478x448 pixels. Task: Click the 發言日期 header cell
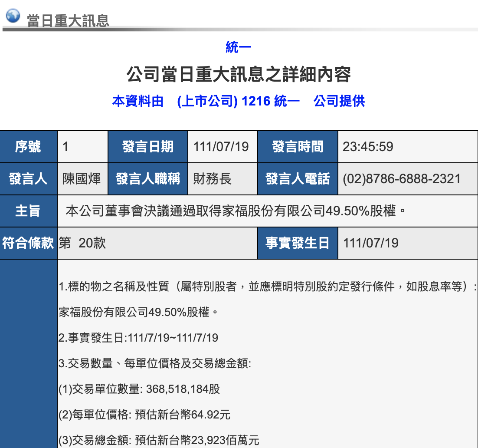click(x=148, y=147)
